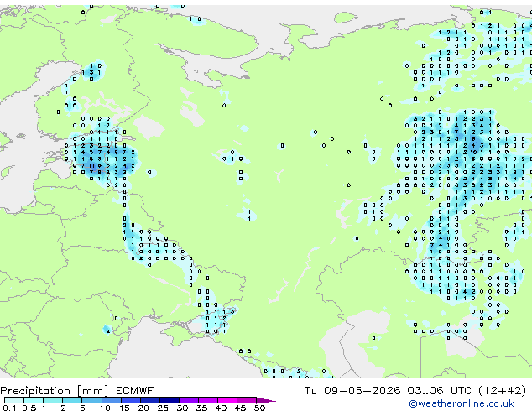Click the "40" legend value
The image size is (532, 411).
221,408
